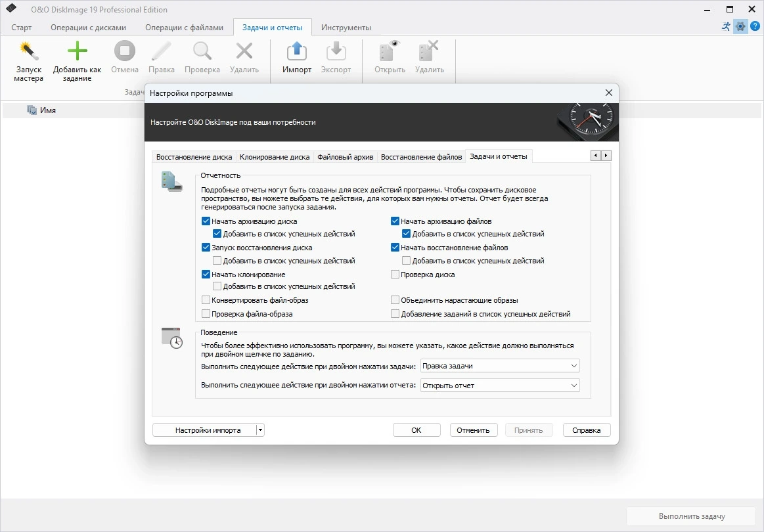Switch to Операции с дисками tab
Image resolution: width=764 pixels, height=532 pixels.
click(x=88, y=28)
